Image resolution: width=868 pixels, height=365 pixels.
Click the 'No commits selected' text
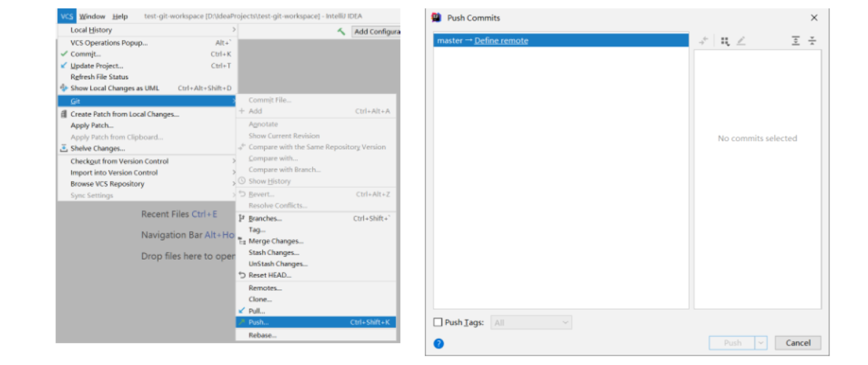pos(757,138)
